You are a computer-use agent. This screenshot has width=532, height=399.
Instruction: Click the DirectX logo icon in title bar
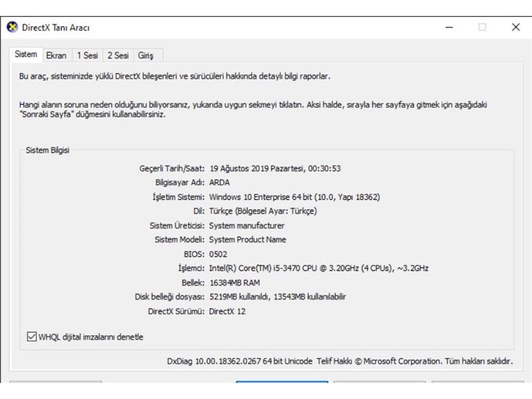point(12,27)
